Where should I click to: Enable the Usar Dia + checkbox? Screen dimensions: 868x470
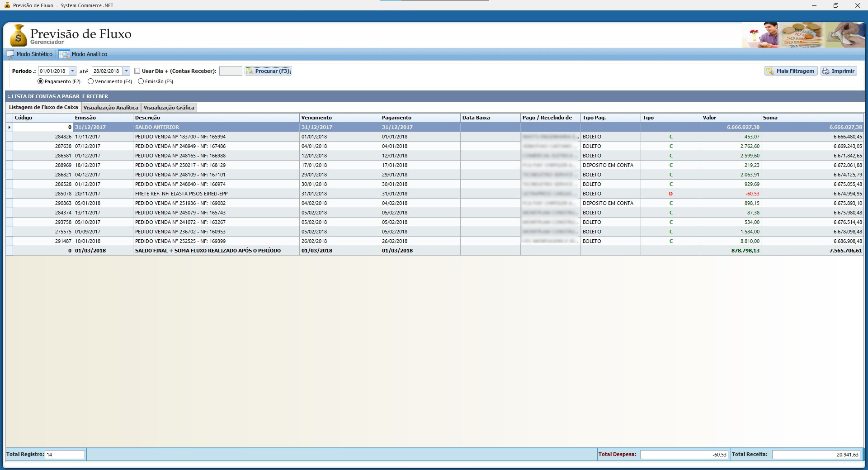point(137,71)
